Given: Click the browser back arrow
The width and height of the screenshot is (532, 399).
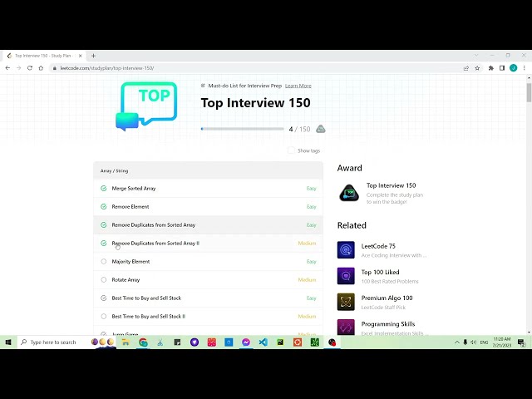Looking at the screenshot, I should click(x=7, y=68).
